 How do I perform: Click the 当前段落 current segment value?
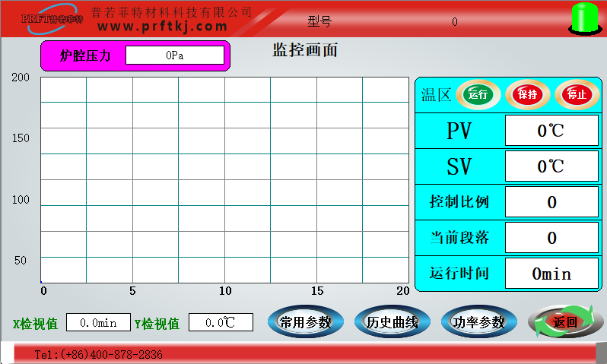pyautogui.click(x=551, y=238)
